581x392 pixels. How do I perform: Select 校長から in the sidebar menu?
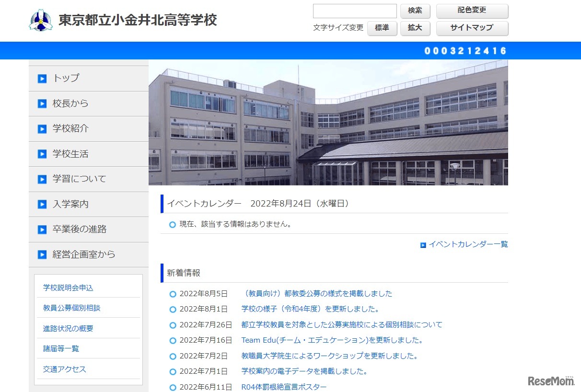tap(69, 104)
